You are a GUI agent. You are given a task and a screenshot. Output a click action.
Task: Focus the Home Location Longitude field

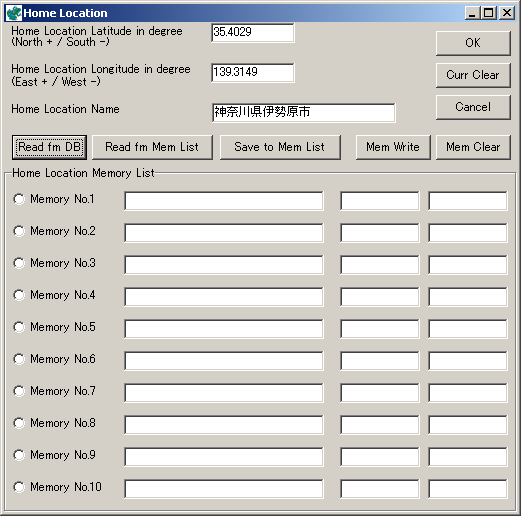[x=253, y=73]
